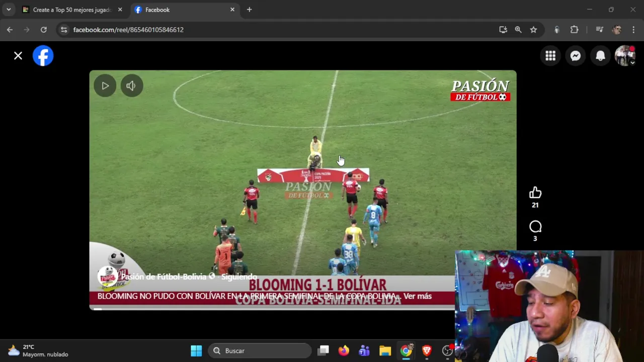
Task: Open the grey browser extension icon
Action: coord(556,30)
